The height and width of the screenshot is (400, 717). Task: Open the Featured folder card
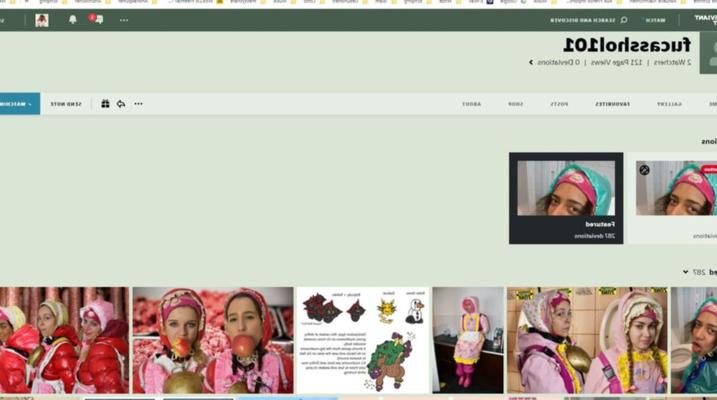point(566,198)
